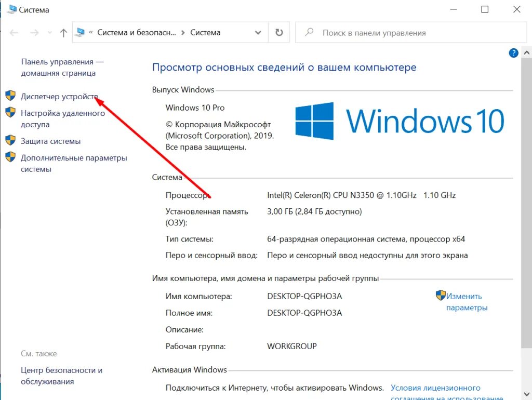Click scrollbar down arrow

pyautogui.click(x=527, y=394)
